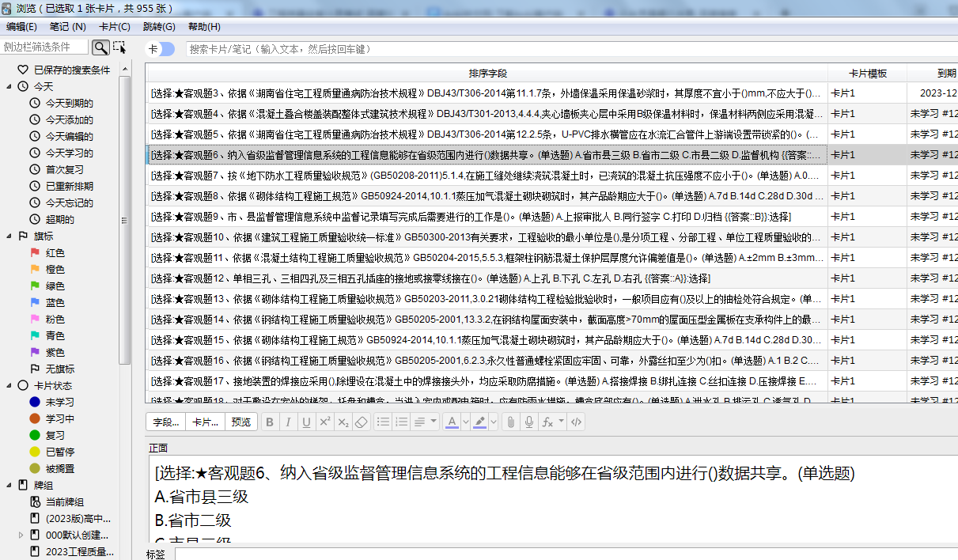The height and width of the screenshot is (560, 958).
Task: Open the equations fx menu
Action: pos(551,422)
